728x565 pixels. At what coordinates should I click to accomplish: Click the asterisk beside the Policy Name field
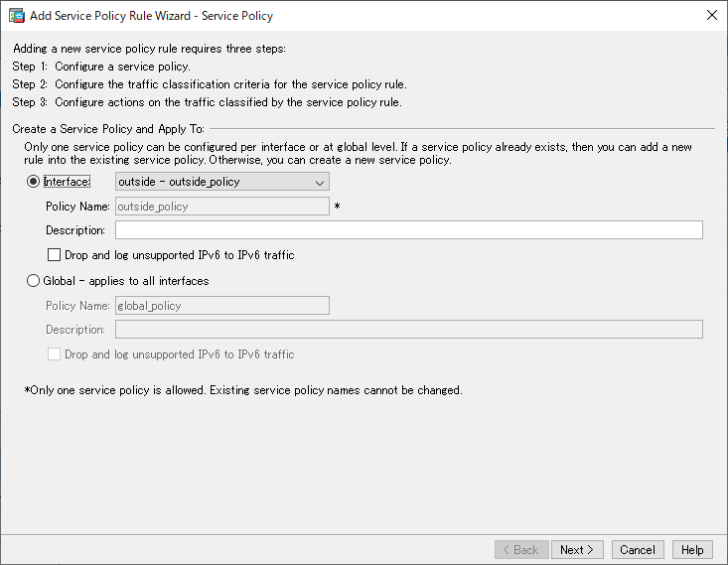click(x=338, y=207)
